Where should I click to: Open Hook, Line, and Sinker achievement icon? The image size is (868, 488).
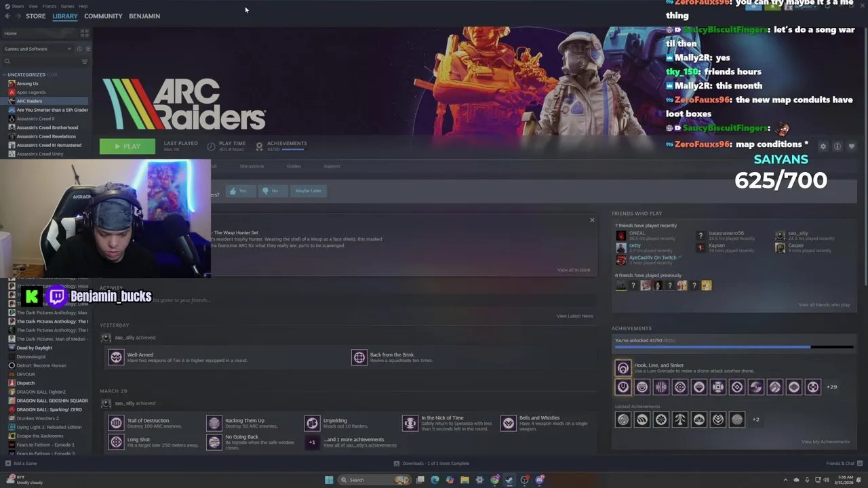(623, 367)
